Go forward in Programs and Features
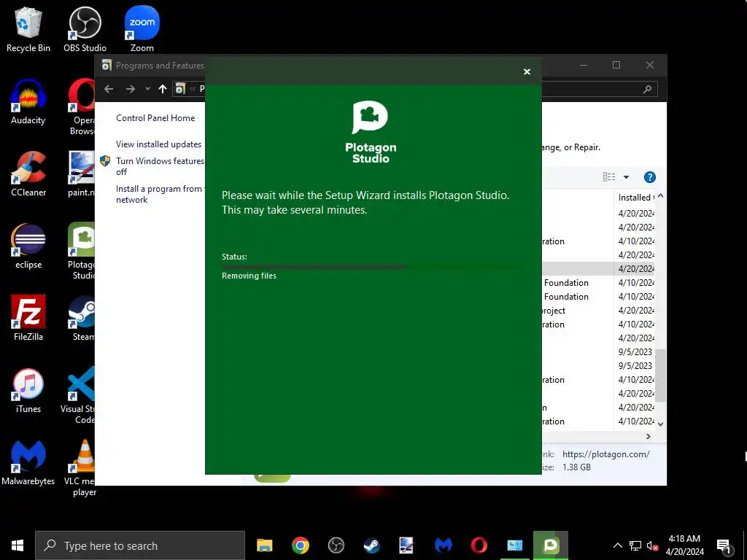 click(x=130, y=89)
